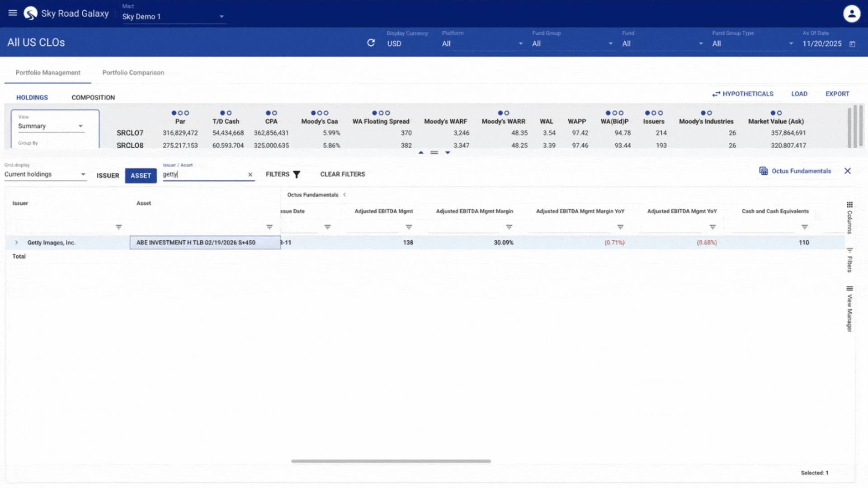Select second radio dot above Par
Screen dimensions: 868x488
(x=180, y=113)
